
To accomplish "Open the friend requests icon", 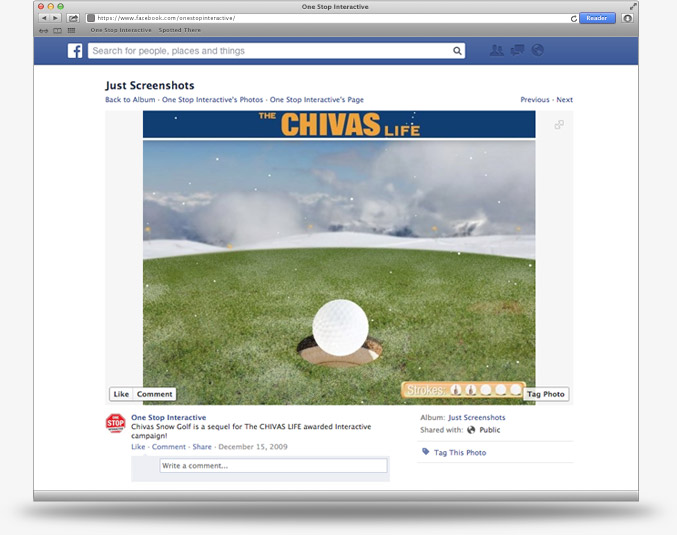I will point(497,51).
